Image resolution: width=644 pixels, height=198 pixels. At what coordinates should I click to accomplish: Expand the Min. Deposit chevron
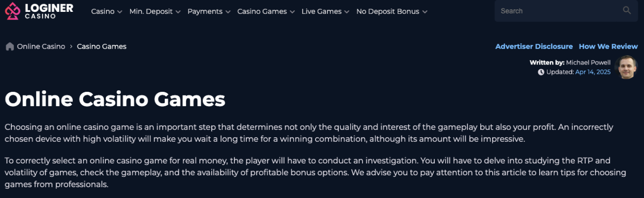[x=178, y=12]
